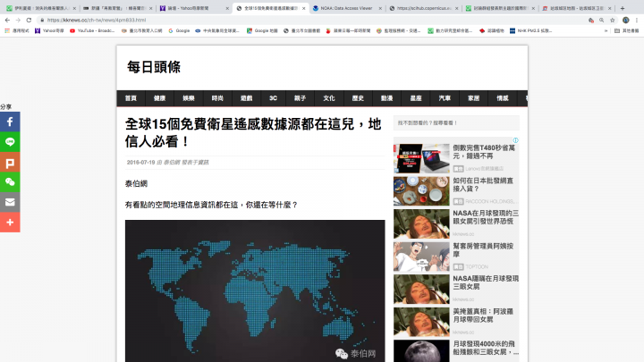
Task: Open the 幫套房管理員阿姨按摩 ad
Action: (x=483, y=250)
